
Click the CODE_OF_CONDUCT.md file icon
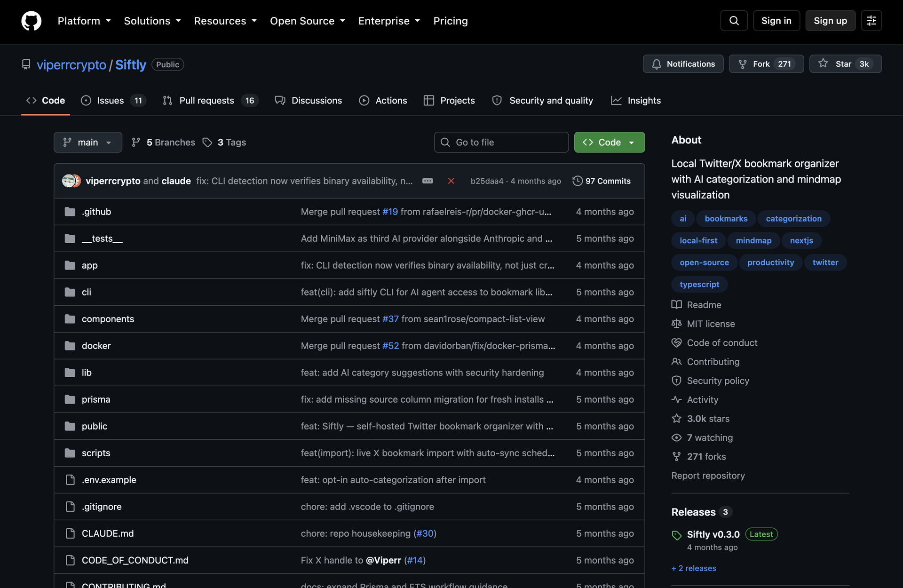tap(70, 560)
